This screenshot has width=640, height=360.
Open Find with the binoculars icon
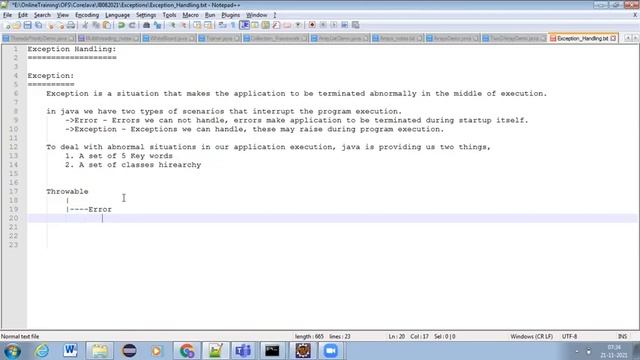click(147, 25)
